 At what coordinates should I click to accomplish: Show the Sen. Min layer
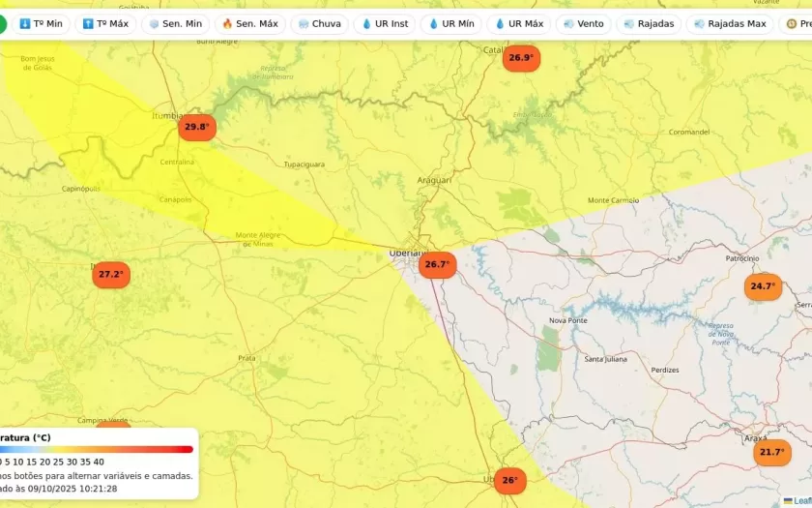click(175, 23)
